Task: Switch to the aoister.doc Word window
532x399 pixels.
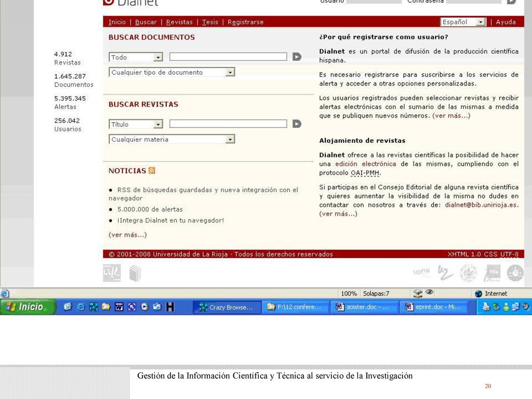Action: (x=365, y=307)
